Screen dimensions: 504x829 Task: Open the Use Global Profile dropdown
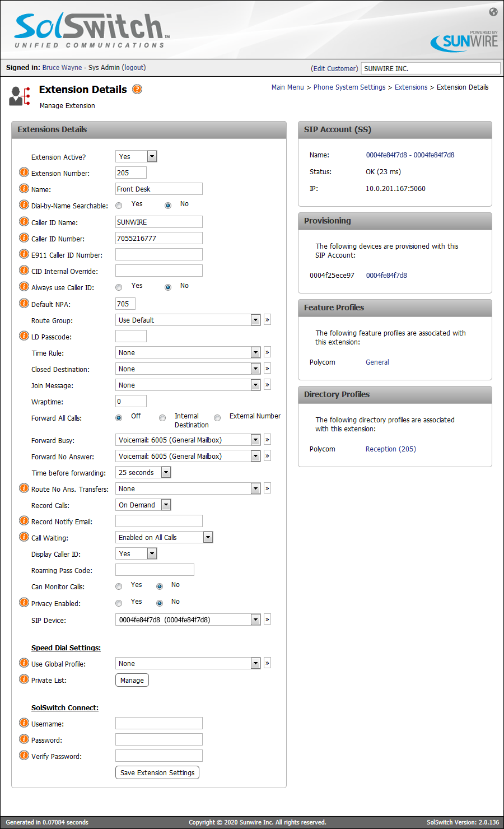[x=188, y=663]
